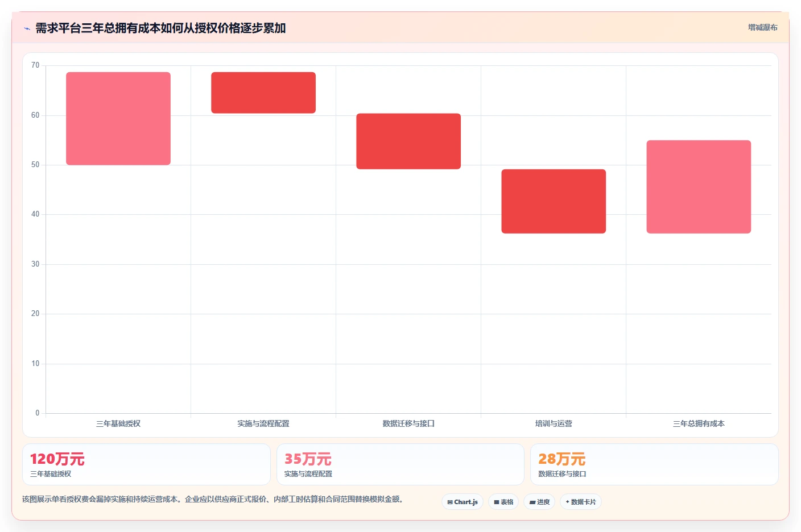801x532 pixels.
Task: Click the 三年基础授权 waterfall bar
Action: (118, 118)
